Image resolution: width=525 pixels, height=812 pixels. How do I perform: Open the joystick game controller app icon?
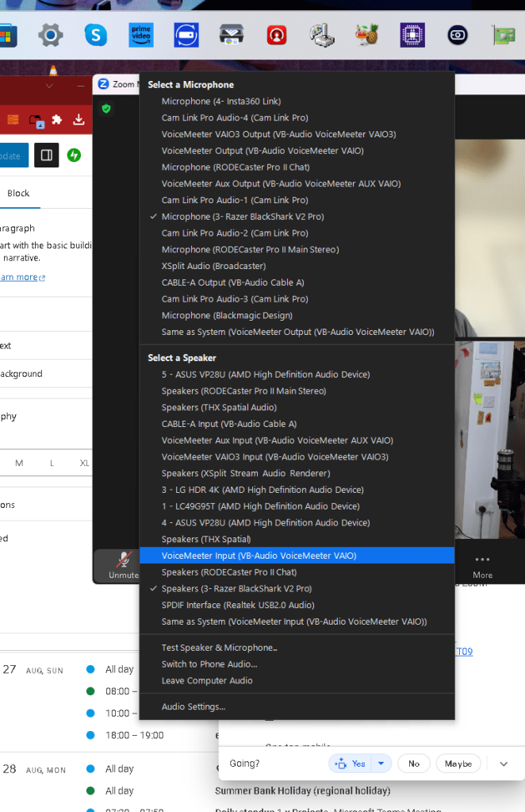click(322, 35)
